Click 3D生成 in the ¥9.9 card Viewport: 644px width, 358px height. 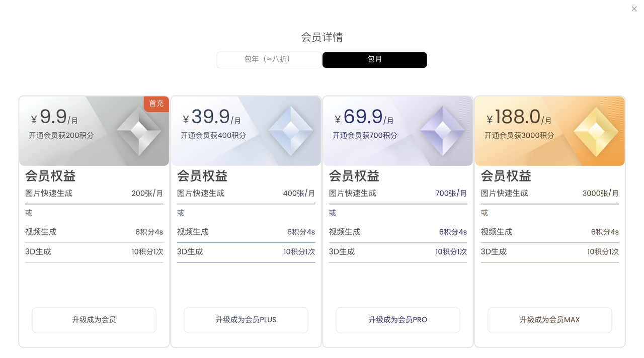pos(38,251)
